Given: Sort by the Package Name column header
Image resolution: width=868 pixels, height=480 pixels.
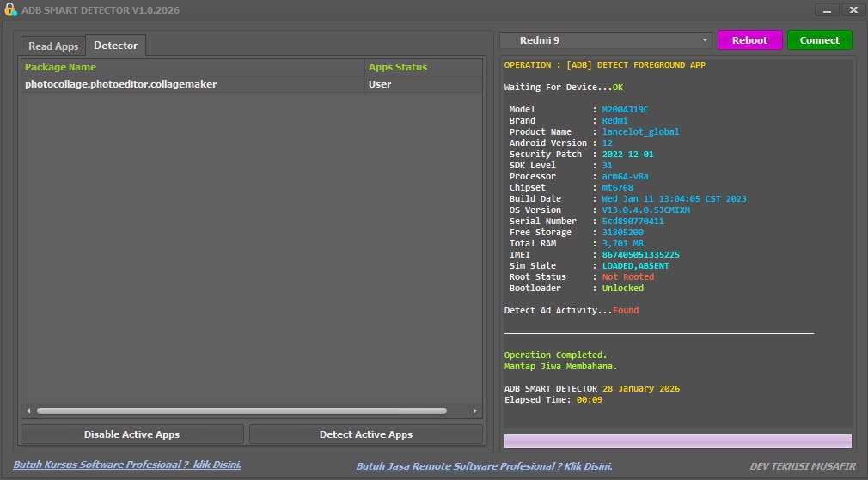Looking at the screenshot, I should tap(60, 67).
